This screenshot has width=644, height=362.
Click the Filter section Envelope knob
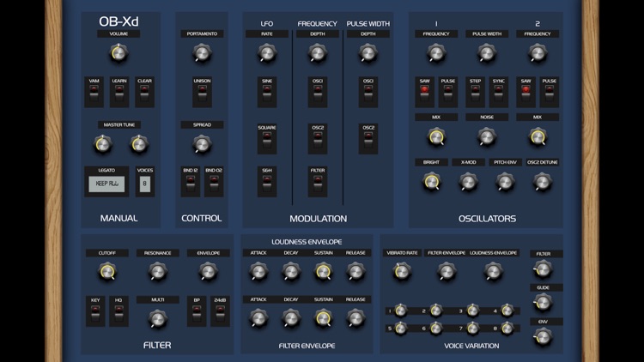209,272
